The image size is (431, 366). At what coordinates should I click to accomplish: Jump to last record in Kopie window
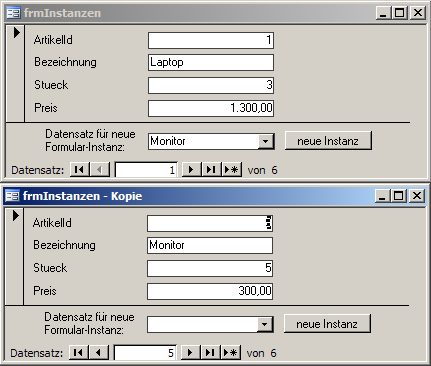tap(210, 353)
